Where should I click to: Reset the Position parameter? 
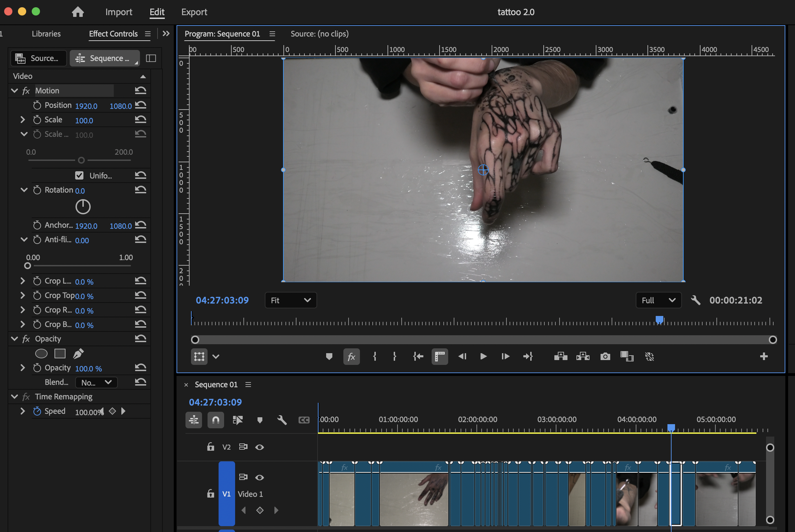(x=140, y=105)
